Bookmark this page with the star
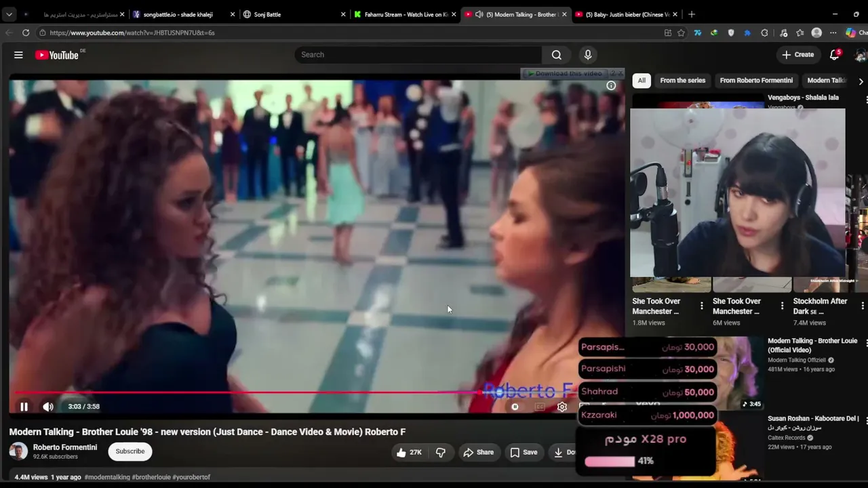The width and height of the screenshot is (868, 488). 681,33
